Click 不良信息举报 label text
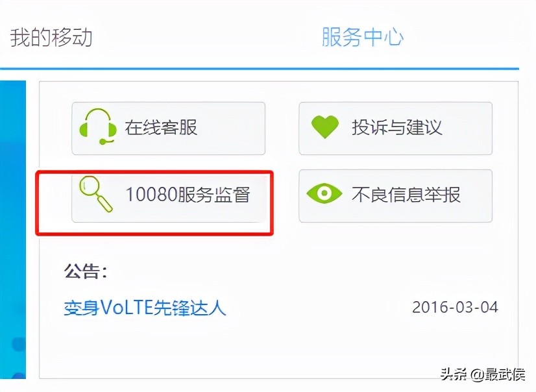The height and width of the screenshot is (392, 536). [x=406, y=195]
